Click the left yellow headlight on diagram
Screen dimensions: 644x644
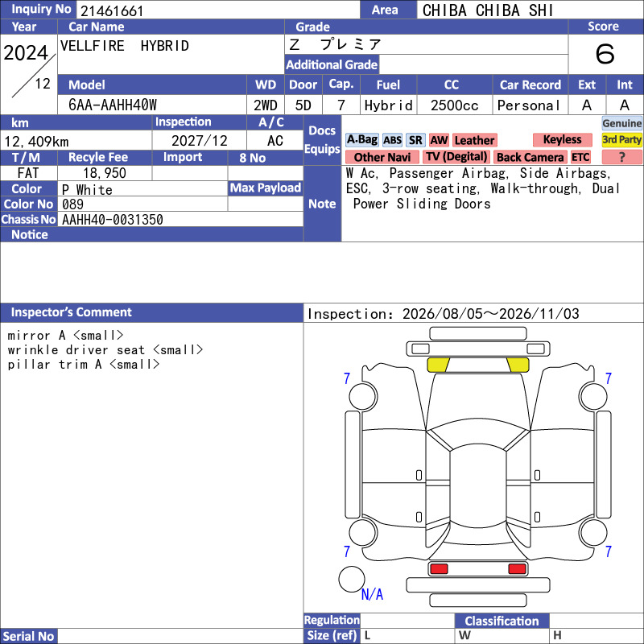(438, 365)
